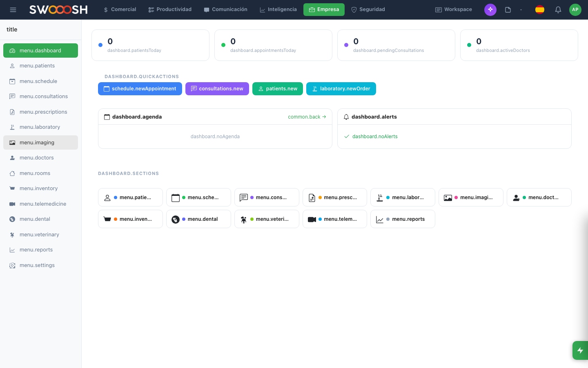Click the document icon in top bar
The width and height of the screenshot is (588, 368).
point(508,10)
